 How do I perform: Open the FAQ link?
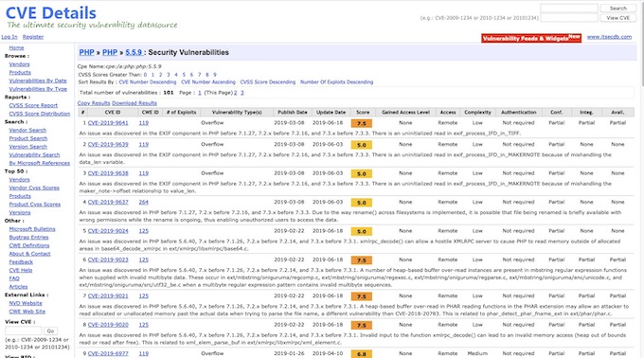pos(14,278)
